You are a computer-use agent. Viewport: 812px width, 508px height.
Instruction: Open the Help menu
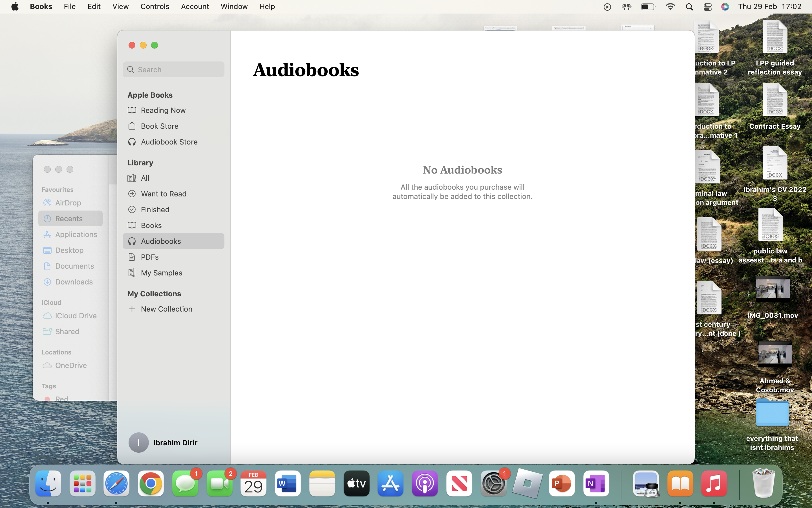click(267, 7)
